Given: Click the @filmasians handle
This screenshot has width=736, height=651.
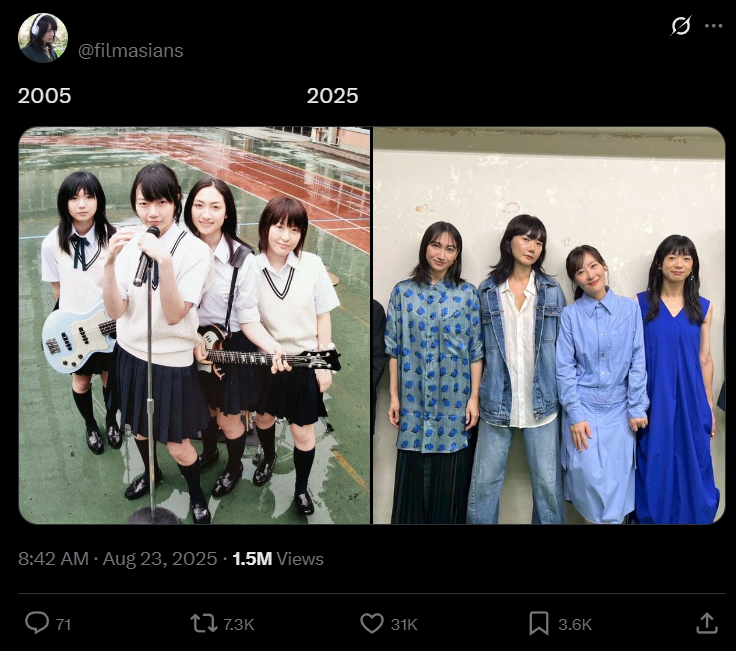Looking at the screenshot, I should click(130, 51).
